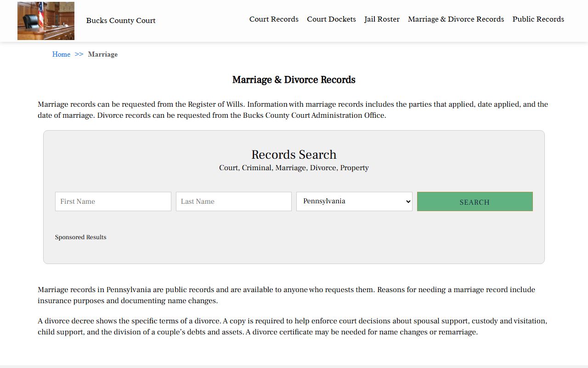Image resolution: width=588 pixels, height=368 pixels.
Task: Open the Jail Roster menu item
Action: pyautogui.click(x=382, y=19)
